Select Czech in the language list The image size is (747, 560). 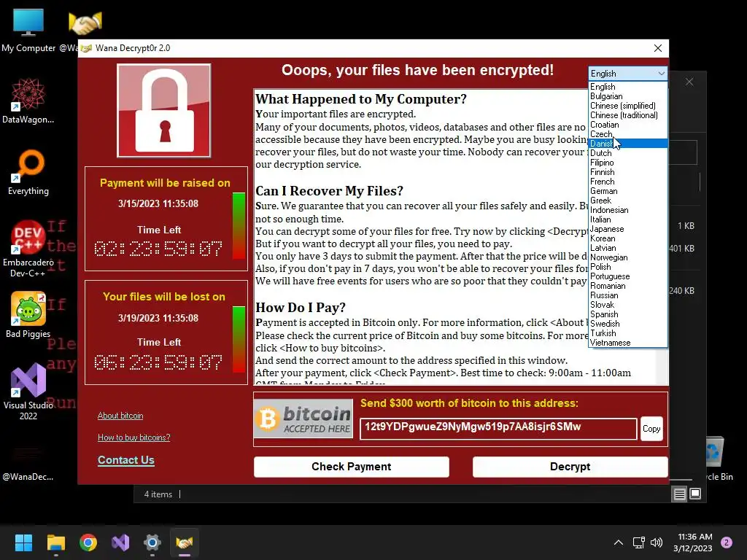click(628, 134)
